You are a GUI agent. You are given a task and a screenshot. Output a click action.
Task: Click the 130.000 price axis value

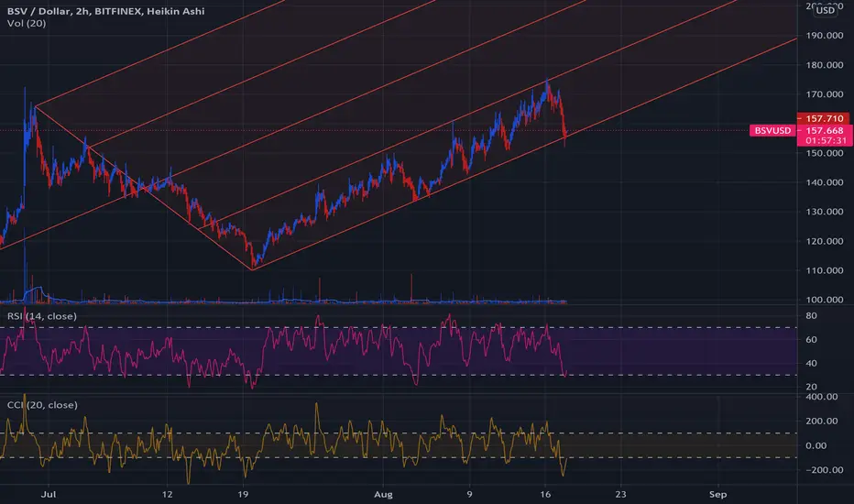[x=824, y=212]
